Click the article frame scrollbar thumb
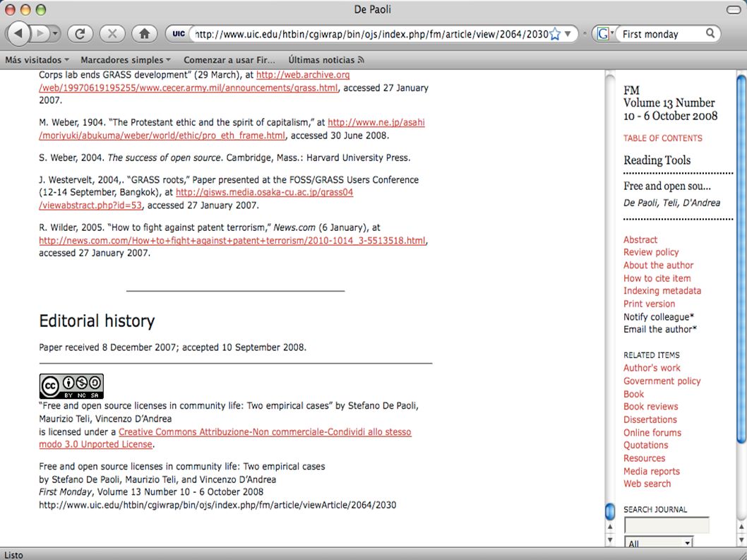Screen dimensions: 747x560 pyautogui.click(x=610, y=512)
